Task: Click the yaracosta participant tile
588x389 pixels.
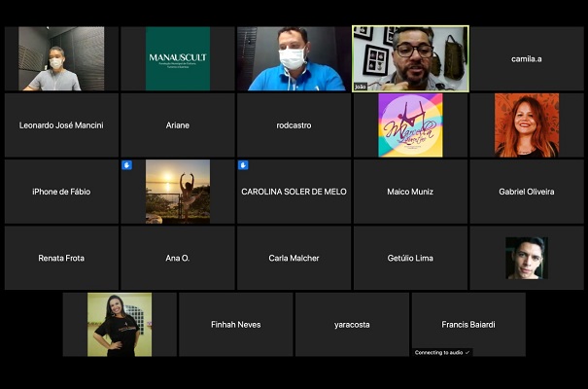Action: click(352, 324)
